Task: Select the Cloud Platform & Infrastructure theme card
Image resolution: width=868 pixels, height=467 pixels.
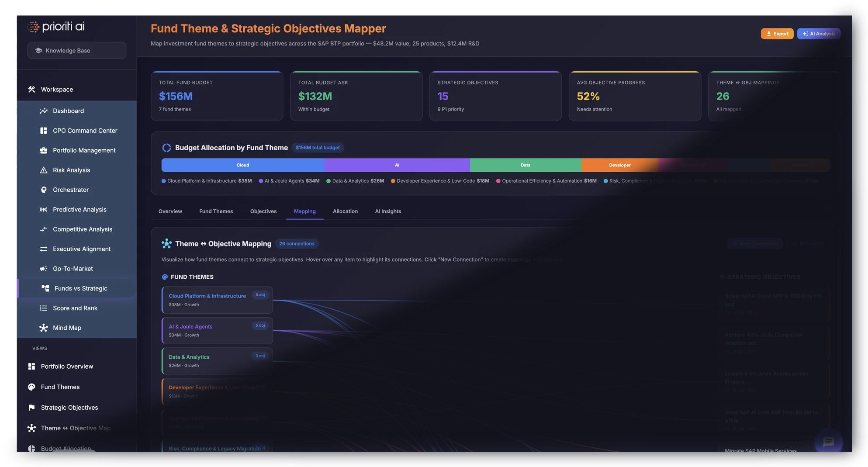Action: pyautogui.click(x=217, y=300)
